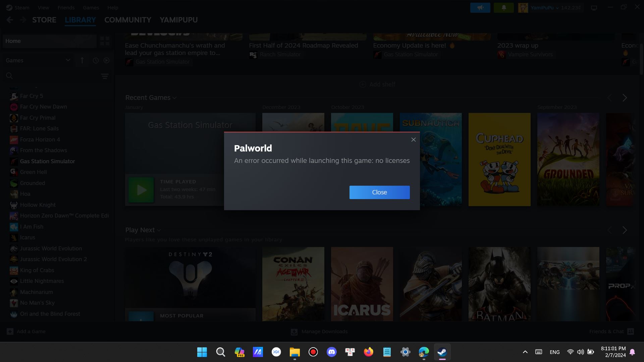The height and width of the screenshot is (362, 644).
Task: Expand the Recent Games shelf dropdown
Action: [174, 98]
